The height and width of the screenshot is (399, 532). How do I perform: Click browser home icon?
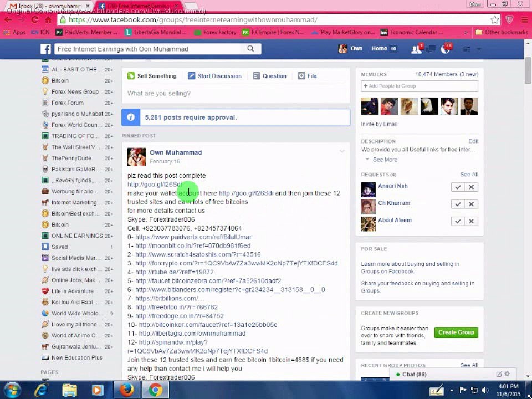coord(48,20)
